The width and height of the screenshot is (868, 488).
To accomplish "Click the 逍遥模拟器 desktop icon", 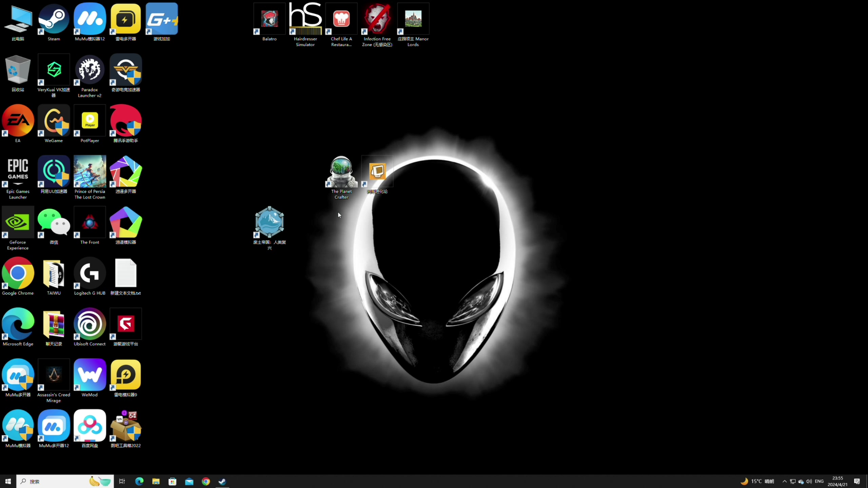I will click(125, 225).
